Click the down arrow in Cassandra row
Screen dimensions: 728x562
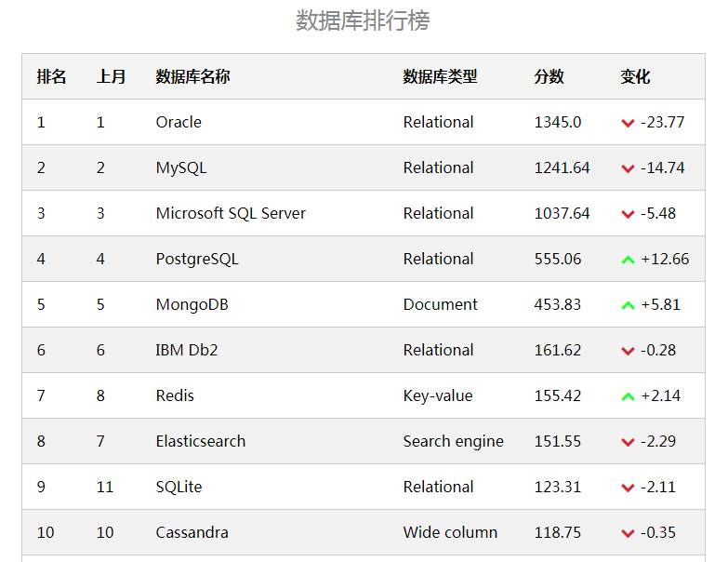click(x=628, y=533)
